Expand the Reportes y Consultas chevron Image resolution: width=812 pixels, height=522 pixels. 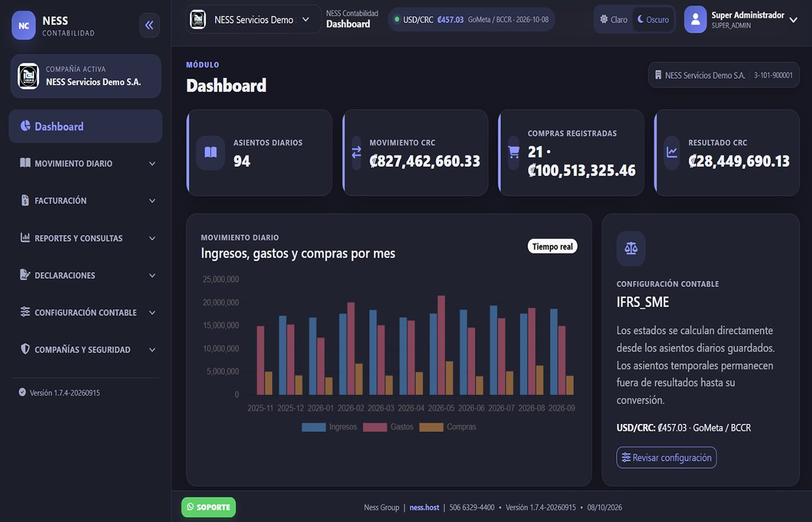pos(152,238)
